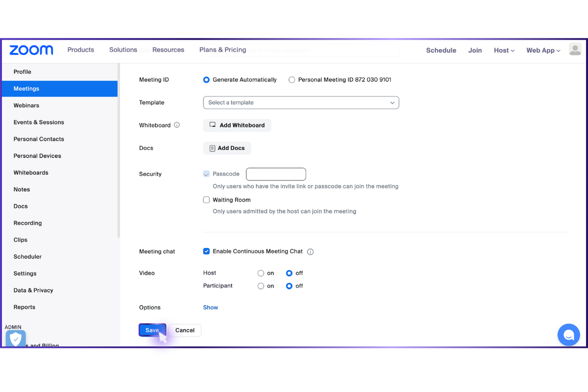
Task: Turn Participant video on
Action: point(261,286)
